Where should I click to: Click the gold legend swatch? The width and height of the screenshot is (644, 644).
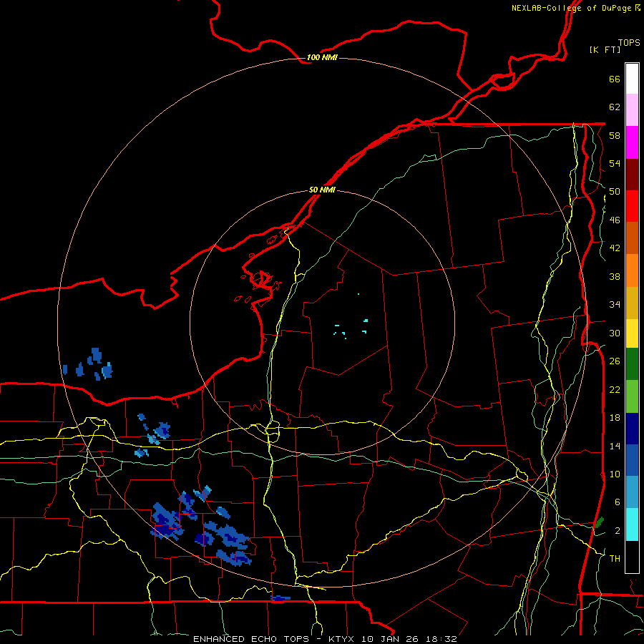tap(632, 303)
